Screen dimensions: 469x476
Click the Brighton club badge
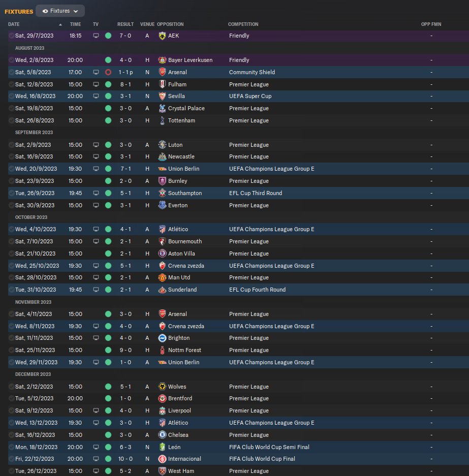(163, 338)
